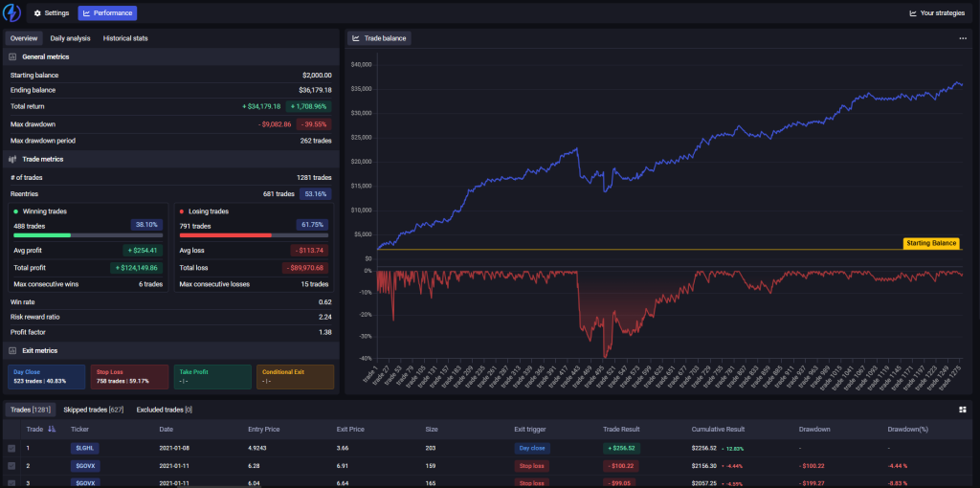Click the Starting Balance chart label

931,244
